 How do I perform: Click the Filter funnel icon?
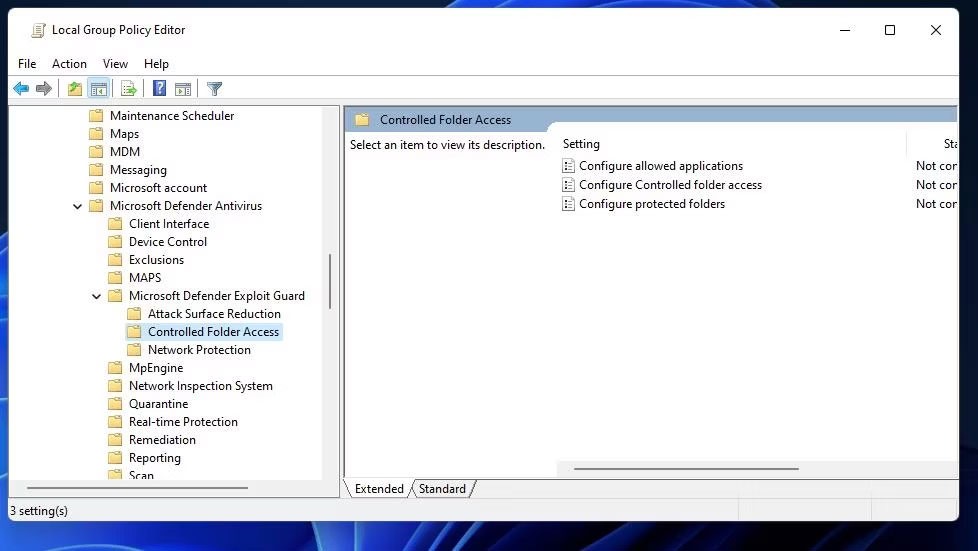click(x=214, y=89)
